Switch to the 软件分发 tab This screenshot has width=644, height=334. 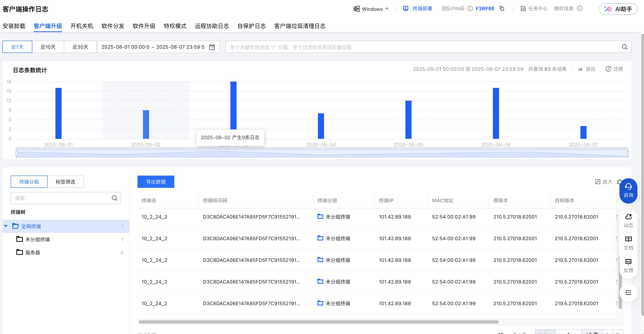[113, 26]
